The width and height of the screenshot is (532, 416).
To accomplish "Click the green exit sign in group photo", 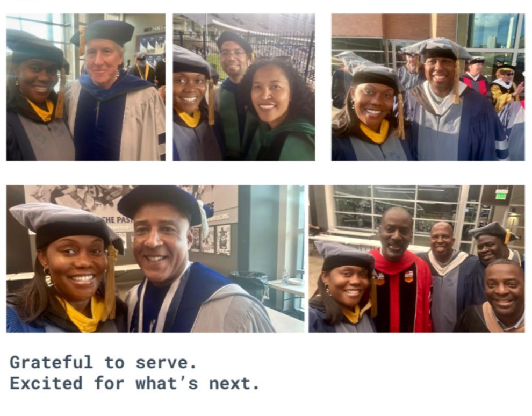I will coord(501,194).
